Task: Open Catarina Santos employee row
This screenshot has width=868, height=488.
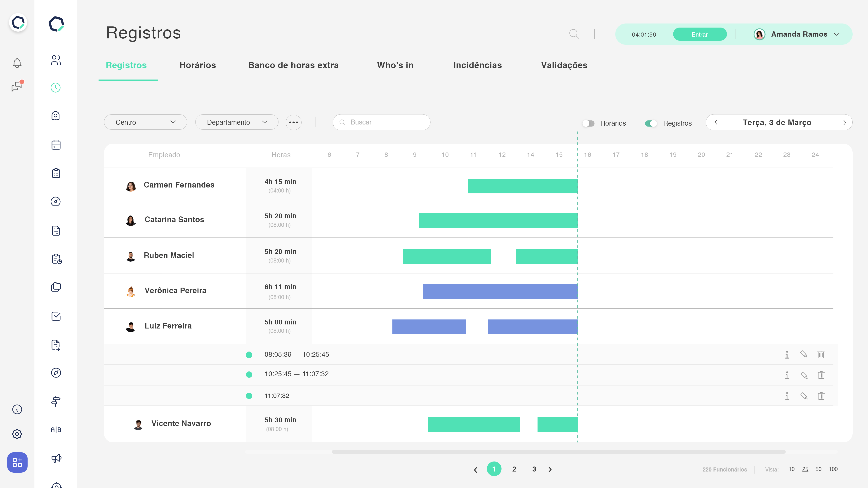Action: 469,220
